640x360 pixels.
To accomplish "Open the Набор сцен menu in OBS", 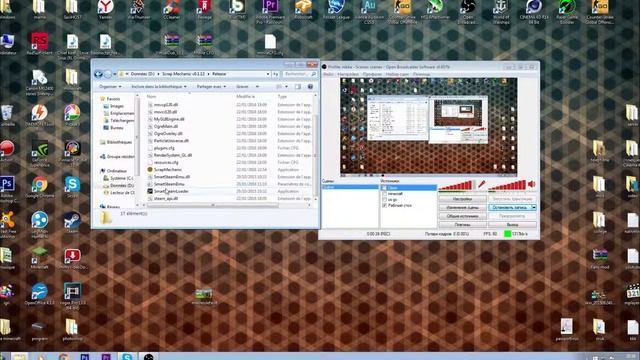I will 397,74.
